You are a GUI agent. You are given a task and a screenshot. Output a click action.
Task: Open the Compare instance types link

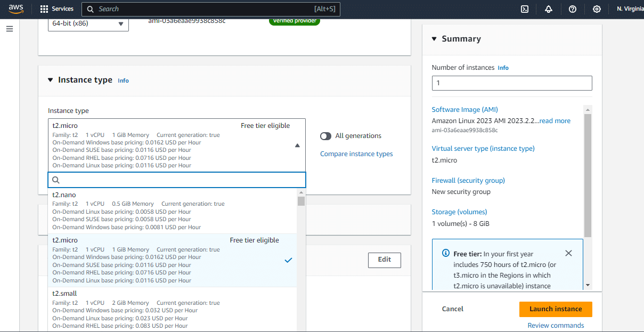point(356,154)
